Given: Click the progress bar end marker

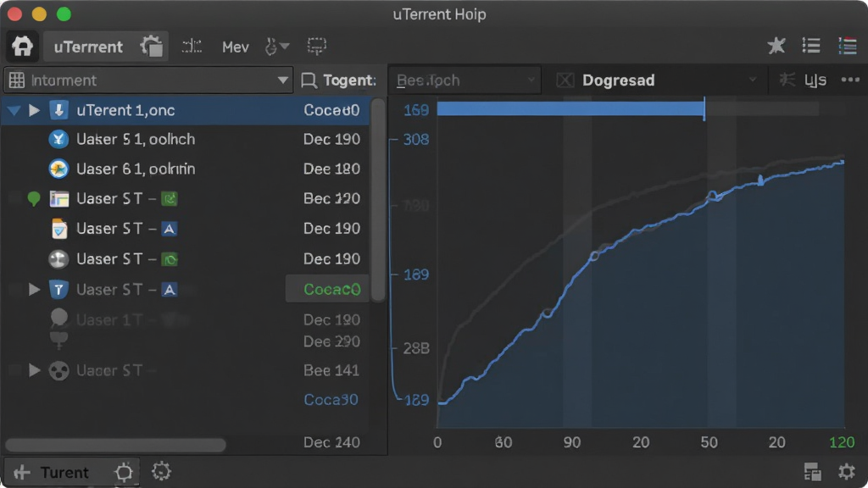Looking at the screenshot, I should pyautogui.click(x=704, y=109).
